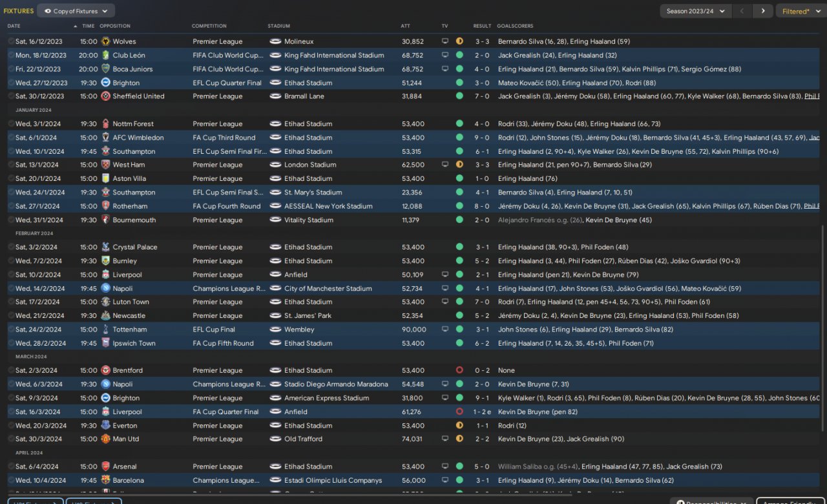Image resolution: width=827 pixels, height=504 pixels.
Task: Open the FA Cup Quarter Final competition link
Action: pos(225,412)
